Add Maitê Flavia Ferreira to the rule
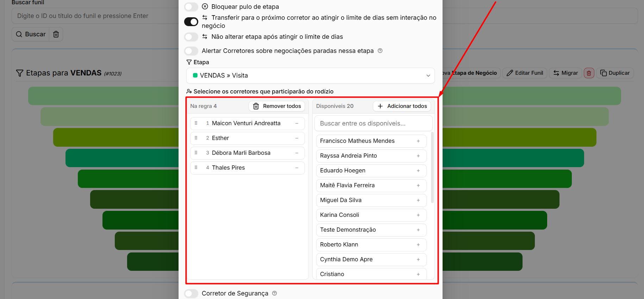 click(x=418, y=185)
